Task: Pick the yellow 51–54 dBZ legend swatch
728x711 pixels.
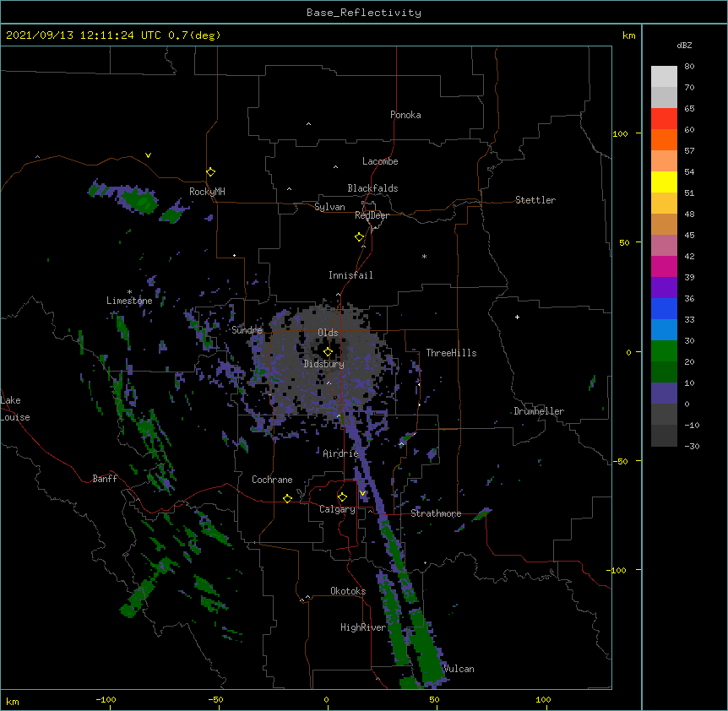Action: coord(664,182)
